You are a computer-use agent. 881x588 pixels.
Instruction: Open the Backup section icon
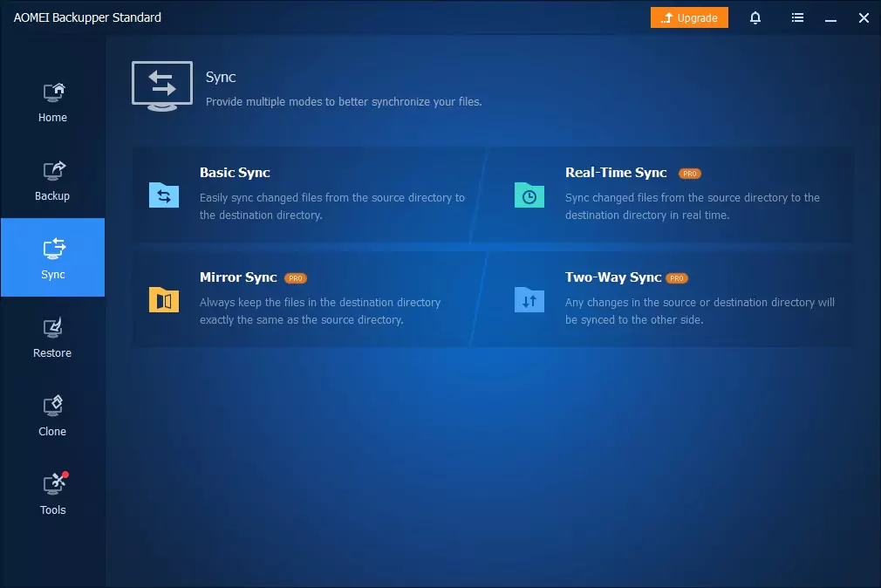[53, 171]
